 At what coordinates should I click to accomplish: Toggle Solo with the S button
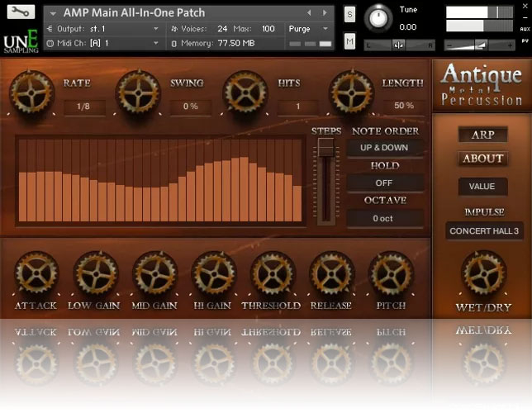[349, 15]
